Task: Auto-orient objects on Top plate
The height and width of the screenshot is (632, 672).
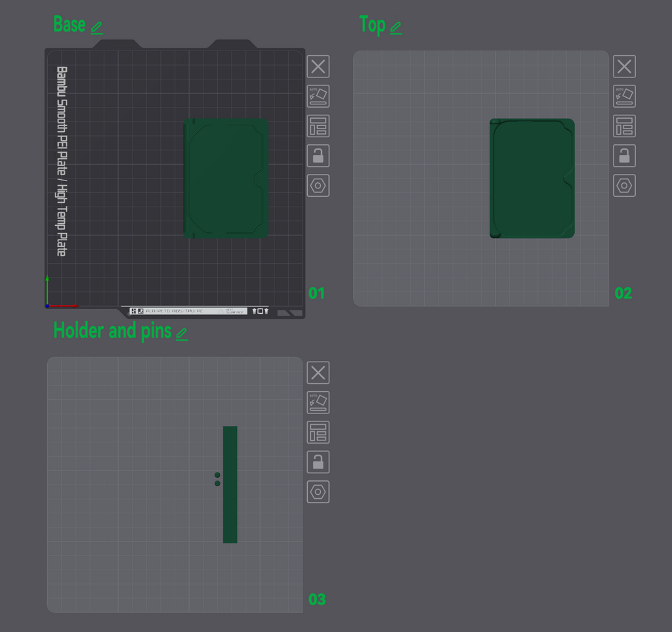Action: tap(624, 96)
